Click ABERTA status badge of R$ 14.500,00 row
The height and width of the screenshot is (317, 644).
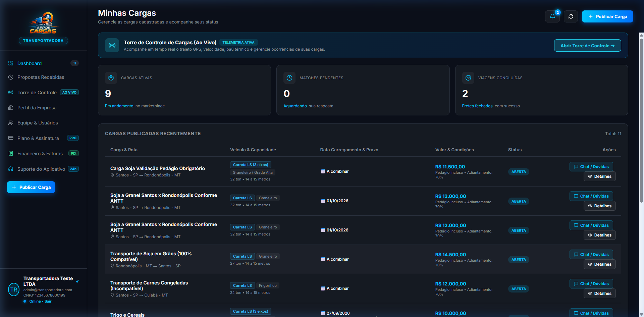[x=519, y=260]
